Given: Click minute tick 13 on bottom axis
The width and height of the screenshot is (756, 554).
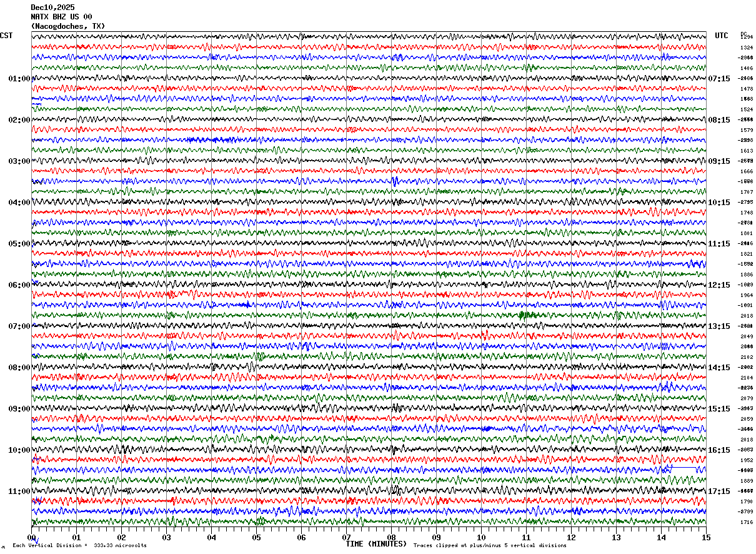Looking at the screenshot, I should 616,537.
